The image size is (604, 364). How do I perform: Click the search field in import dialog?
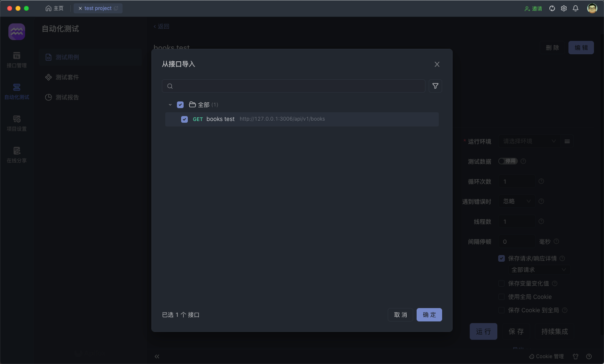coord(294,86)
